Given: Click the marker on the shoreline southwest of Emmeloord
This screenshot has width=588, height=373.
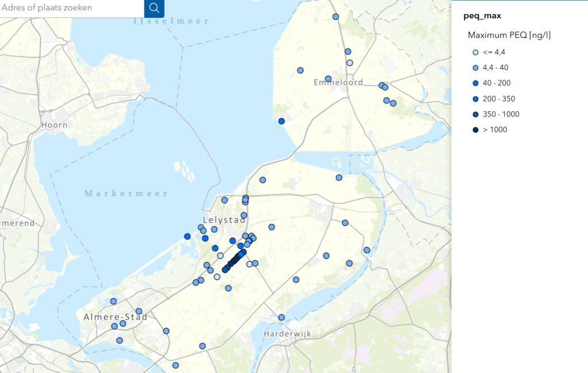Looking at the screenshot, I should coord(281,121).
